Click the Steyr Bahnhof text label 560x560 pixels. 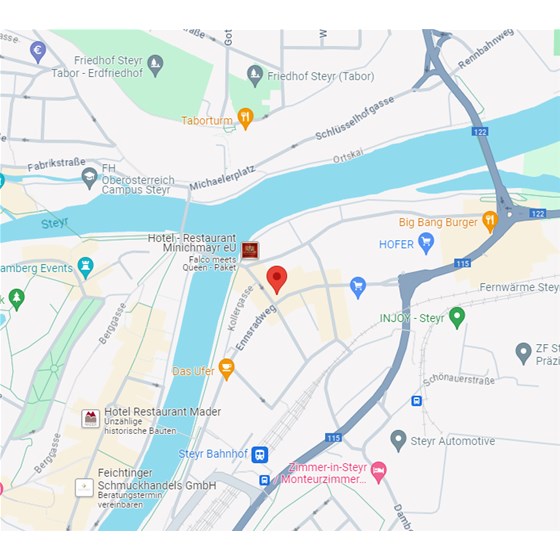tap(213, 454)
